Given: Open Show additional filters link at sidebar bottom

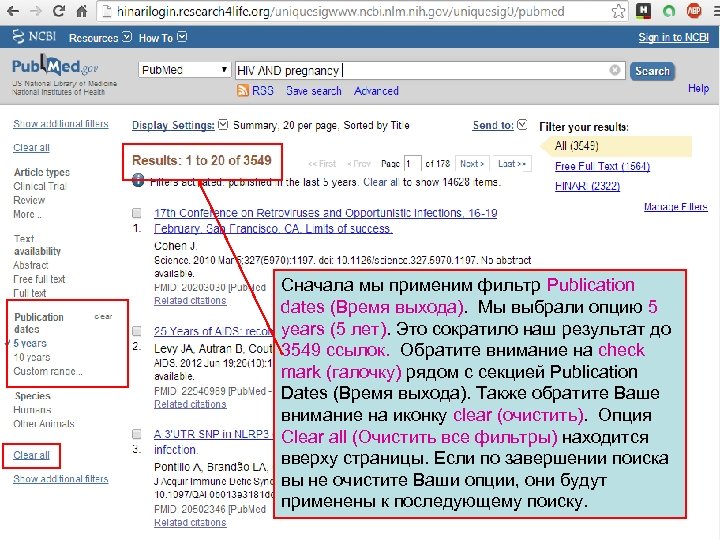Looking at the screenshot, I should [61, 479].
